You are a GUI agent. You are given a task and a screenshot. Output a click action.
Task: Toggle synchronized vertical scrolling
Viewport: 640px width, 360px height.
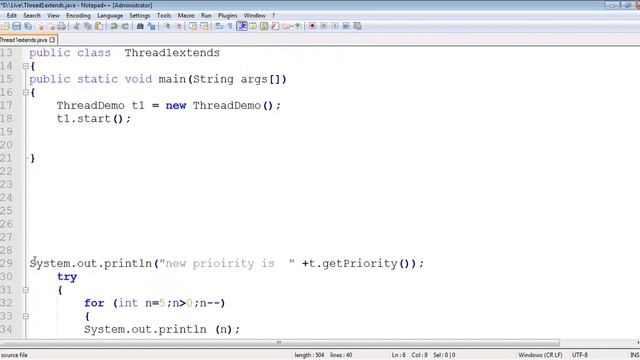point(193,26)
